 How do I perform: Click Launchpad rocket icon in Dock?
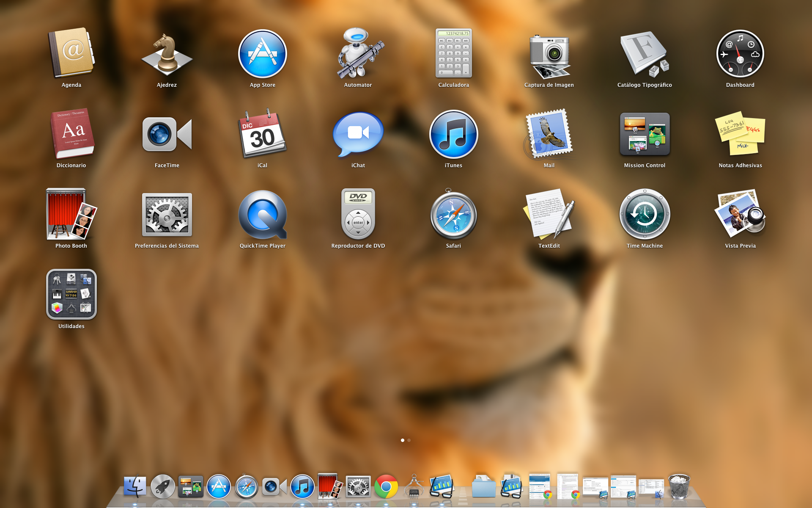click(163, 486)
